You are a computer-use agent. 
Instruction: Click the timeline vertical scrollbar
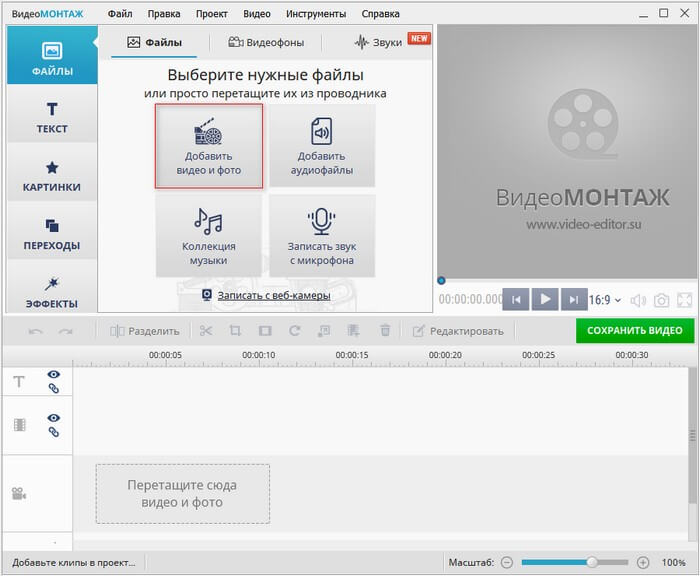pos(692,435)
